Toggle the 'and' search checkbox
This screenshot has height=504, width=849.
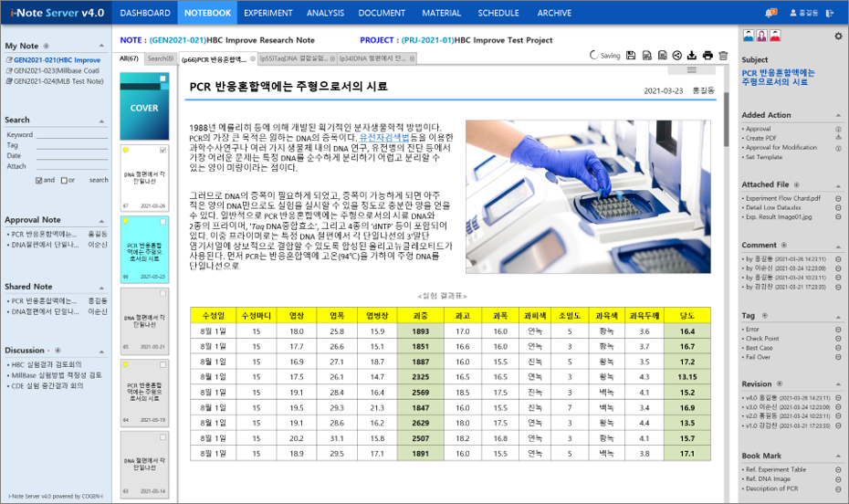point(38,180)
